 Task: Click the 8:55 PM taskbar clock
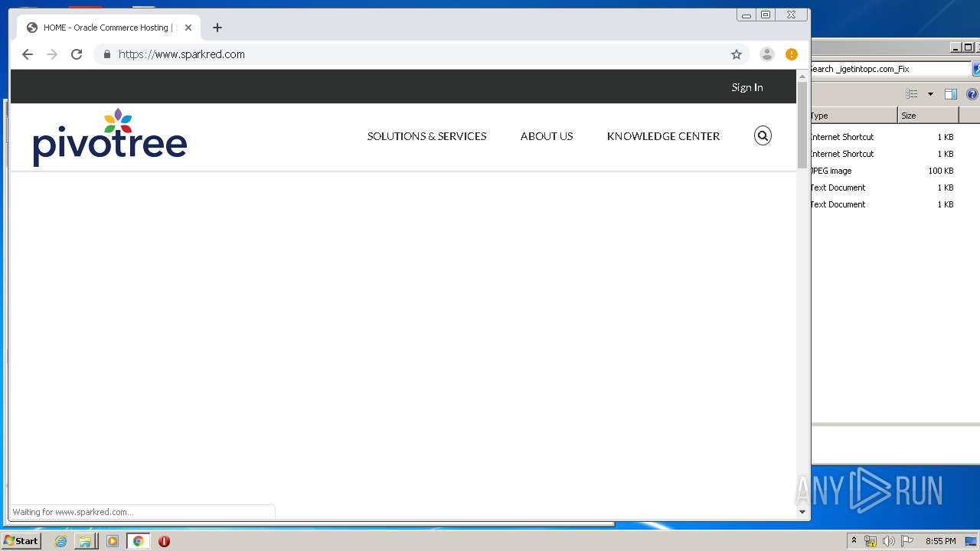click(x=940, y=541)
